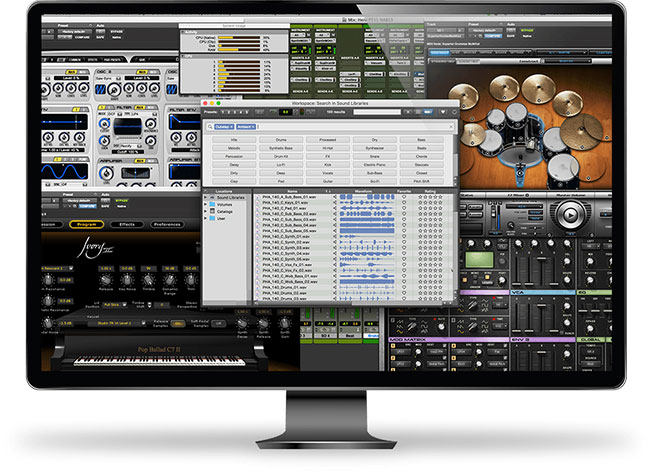Image resolution: width=650 pixels, height=471 pixels.
Task: Mark PHA_140_C_Keys_01.wav as favorite
Action: pos(404,202)
